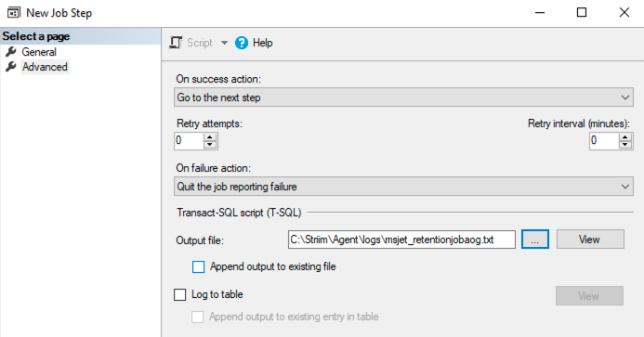Select the Advanced page
The image size is (644, 337).
(x=45, y=67)
